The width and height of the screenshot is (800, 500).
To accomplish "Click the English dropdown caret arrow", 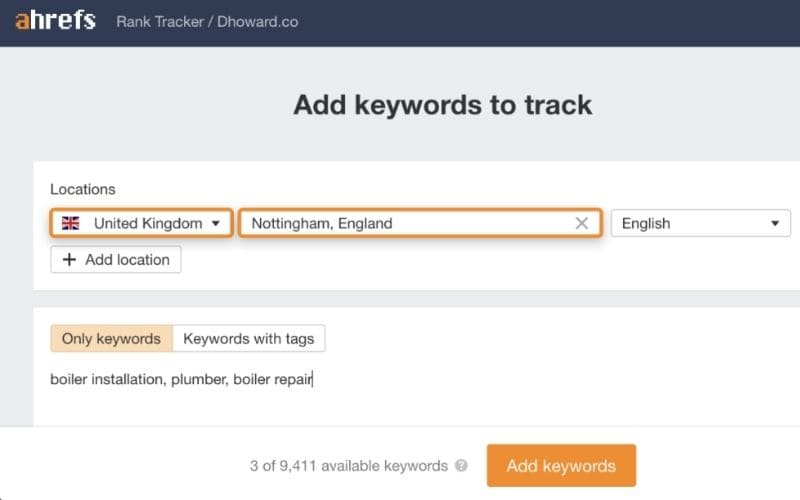I will click(x=775, y=223).
